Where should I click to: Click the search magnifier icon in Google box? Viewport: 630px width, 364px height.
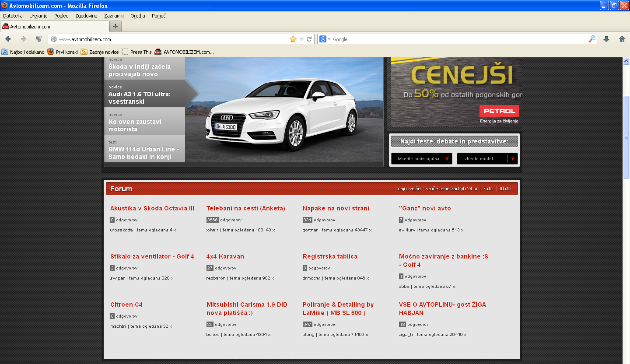coord(592,39)
